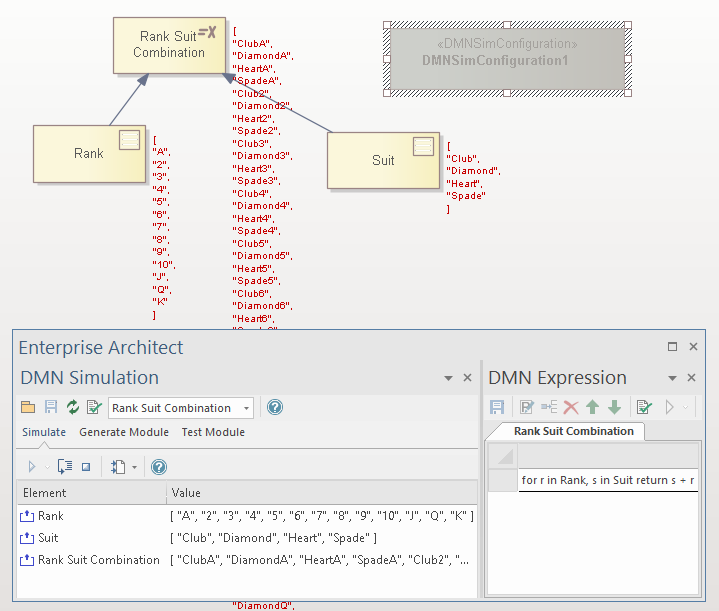Open the Rank Suit Combination dropdown
The width and height of the screenshot is (719, 611).
pyautogui.click(x=246, y=408)
